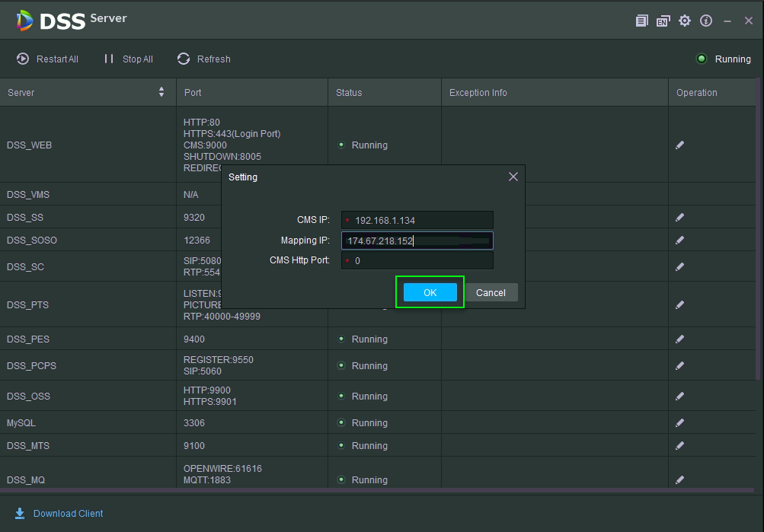Switch language with the EN icon
Viewport: 764px width, 532px height.
663,21
